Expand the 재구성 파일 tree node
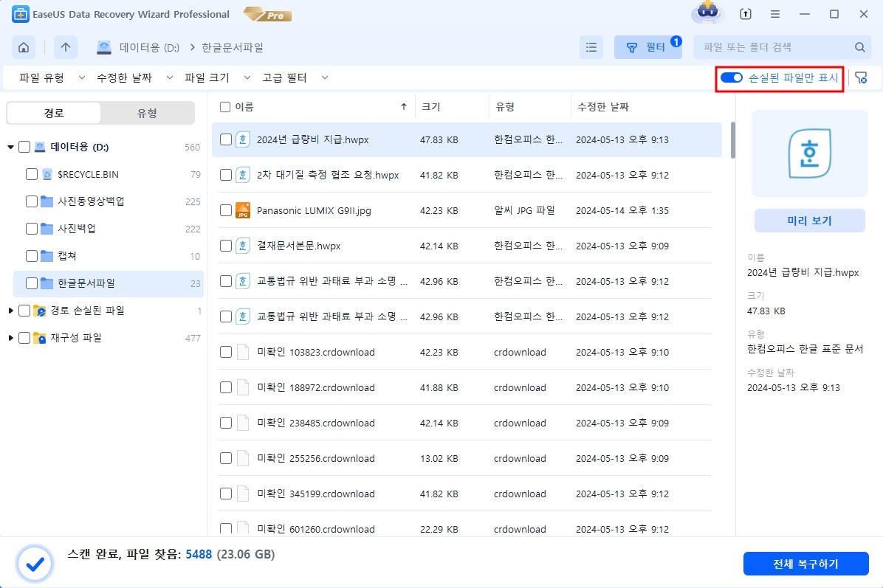Screen dimensions: 883x588 tap(10, 338)
